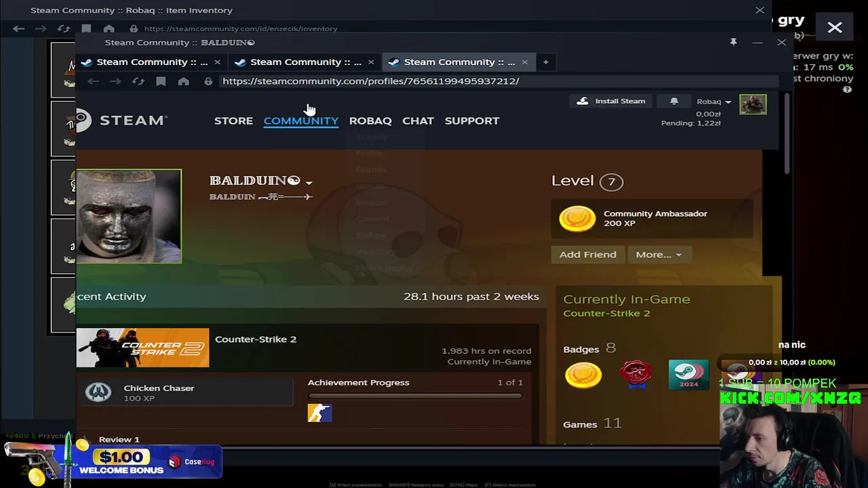The image size is (868, 488).
Task: Click the Pending: 1,22zł text
Action: pos(691,123)
